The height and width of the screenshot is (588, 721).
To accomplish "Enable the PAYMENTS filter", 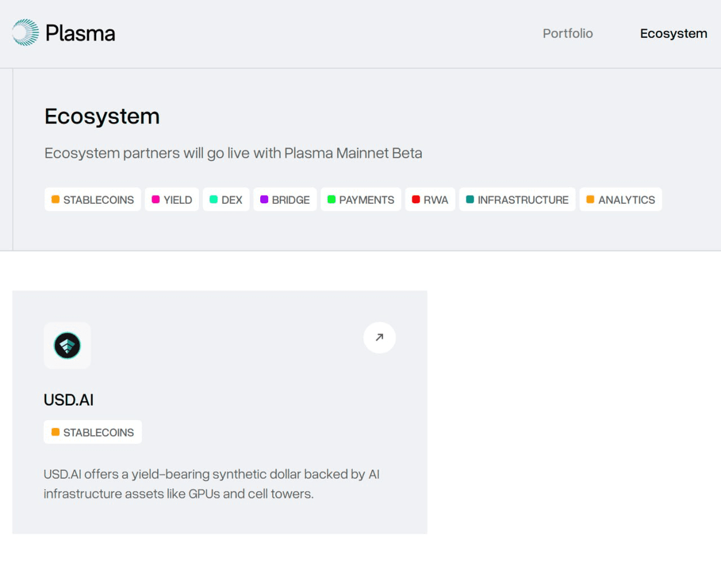I will tap(361, 199).
